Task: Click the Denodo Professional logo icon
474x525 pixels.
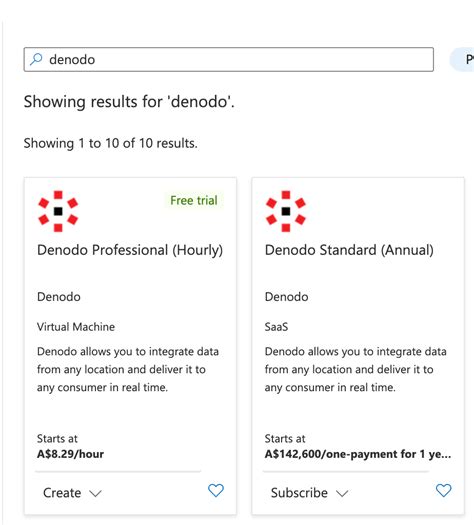Action: (58, 211)
